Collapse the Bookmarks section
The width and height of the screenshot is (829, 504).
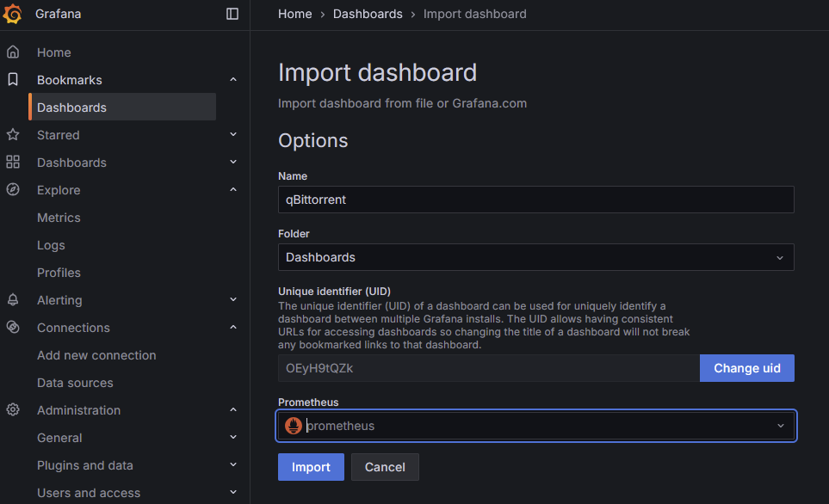point(232,79)
